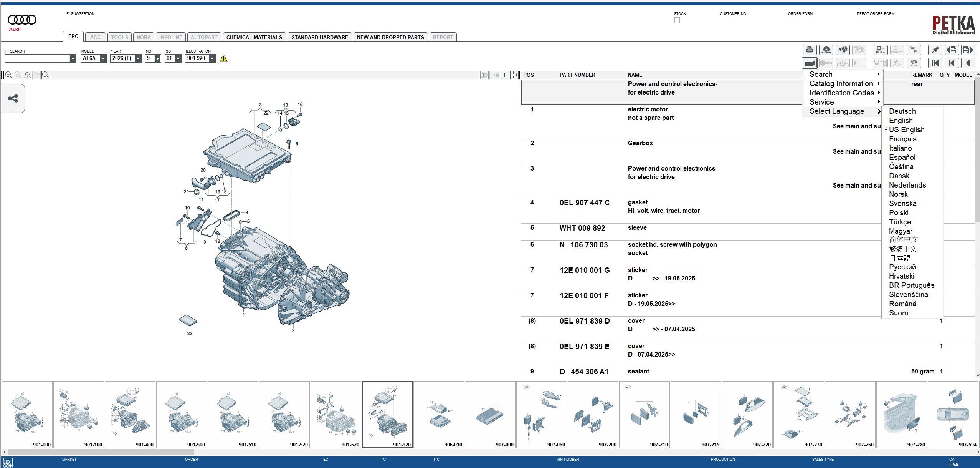Click the first-page navigation arrow icon
Image resolution: width=980 pixels, height=468 pixels.
[935, 63]
